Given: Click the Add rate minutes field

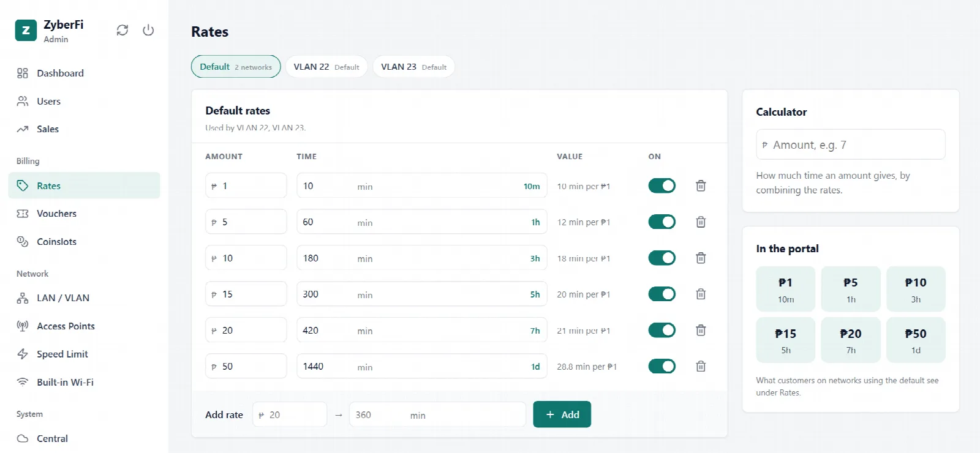Looking at the screenshot, I should pyautogui.click(x=437, y=414).
